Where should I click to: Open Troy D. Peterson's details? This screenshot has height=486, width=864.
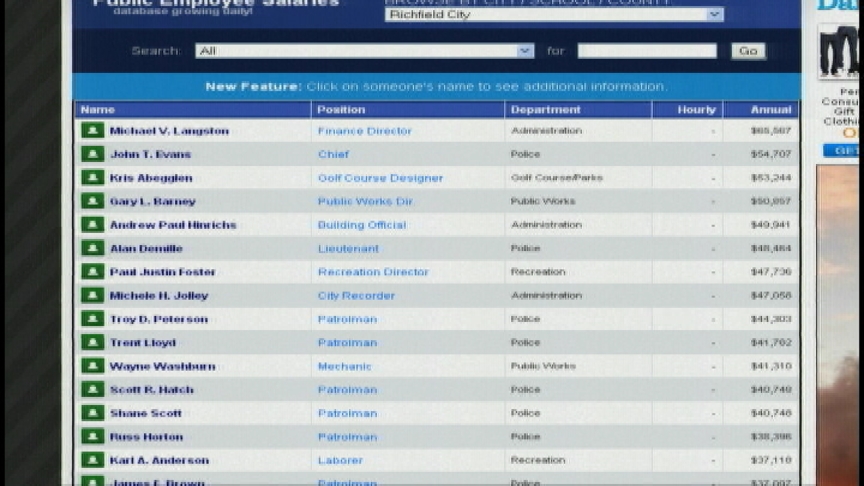159,319
